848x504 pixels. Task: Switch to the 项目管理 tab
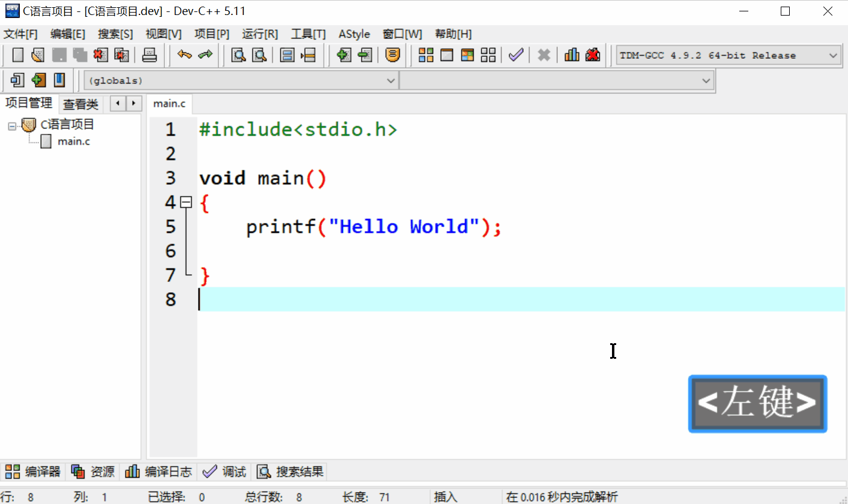pos(29,103)
